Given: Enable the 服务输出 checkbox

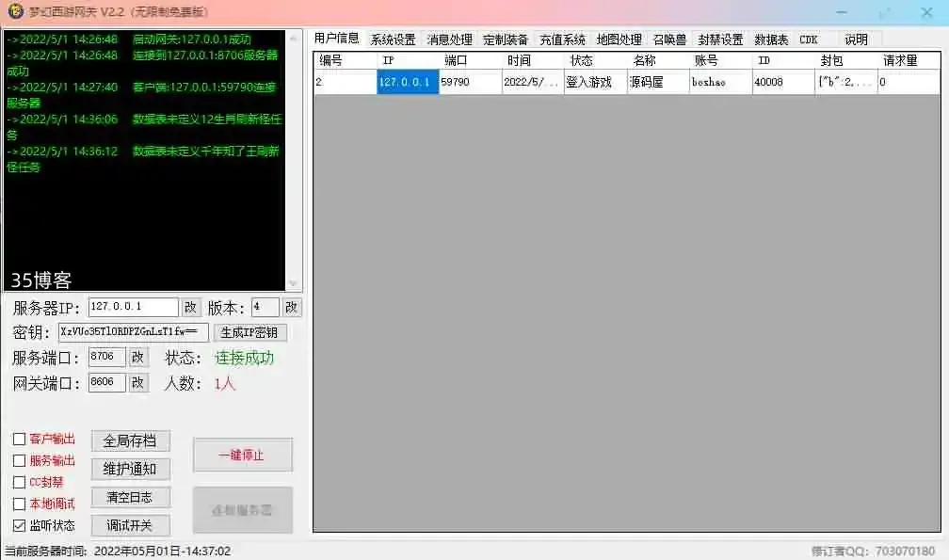Looking at the screenshot, I should (x=20, y=461).
